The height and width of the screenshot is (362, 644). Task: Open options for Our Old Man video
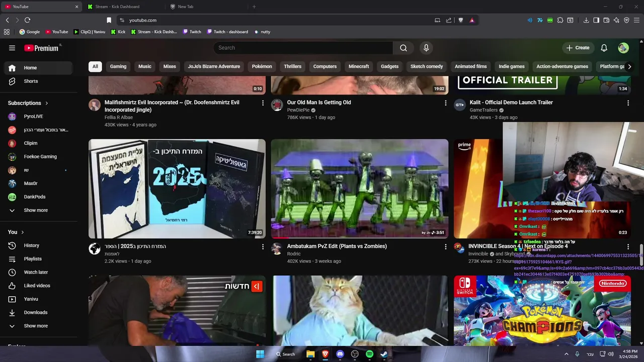point(445,103)
